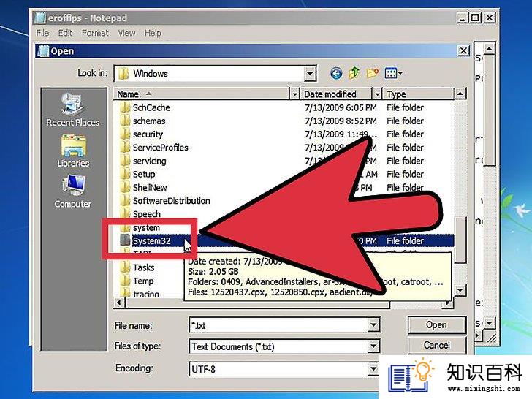
Task: Click the 7/13/2009 6:05 PM date cell
Action: (x=341, y=107)
